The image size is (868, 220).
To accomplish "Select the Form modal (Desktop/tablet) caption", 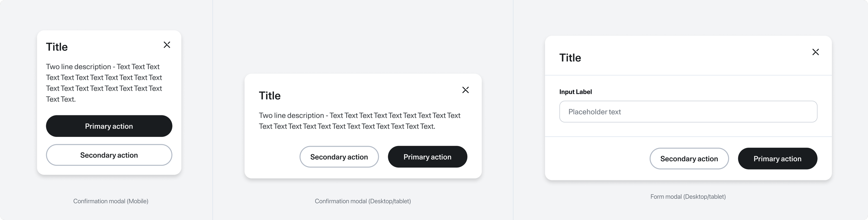I will [x=688, y=197].
